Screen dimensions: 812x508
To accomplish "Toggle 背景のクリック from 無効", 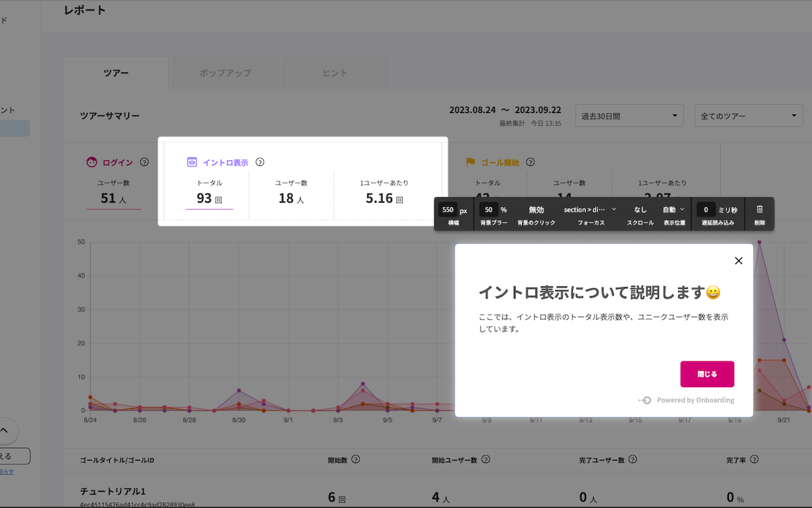I will [536, 209].
